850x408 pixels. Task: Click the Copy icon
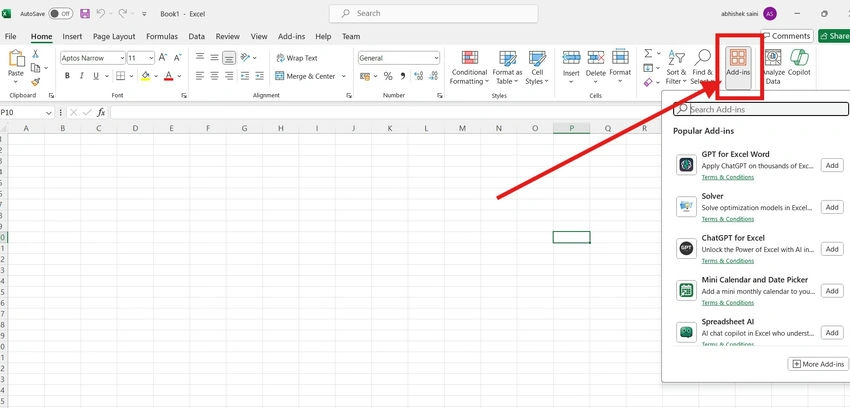coord(36,68)
